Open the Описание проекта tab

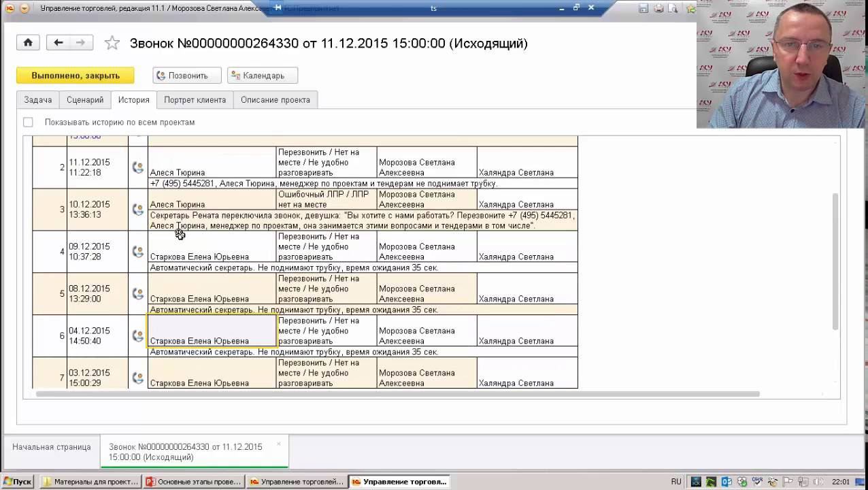click(x=276, y=100)
